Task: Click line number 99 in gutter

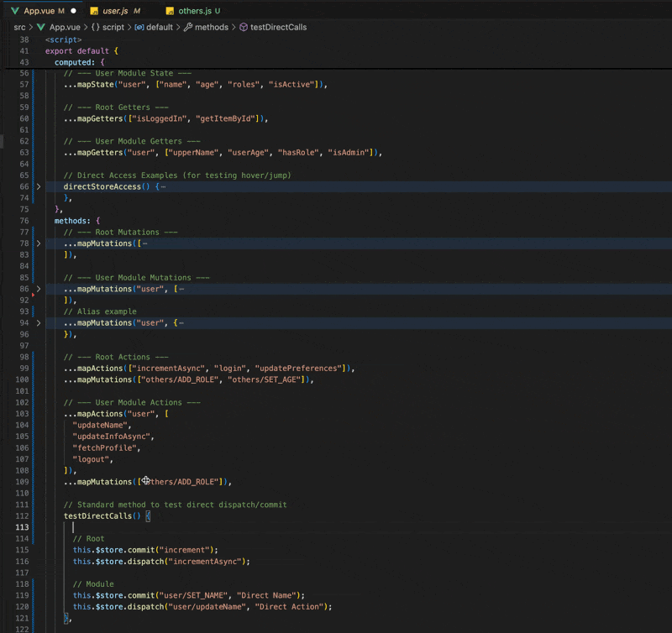Action: [x=24, y=369]
